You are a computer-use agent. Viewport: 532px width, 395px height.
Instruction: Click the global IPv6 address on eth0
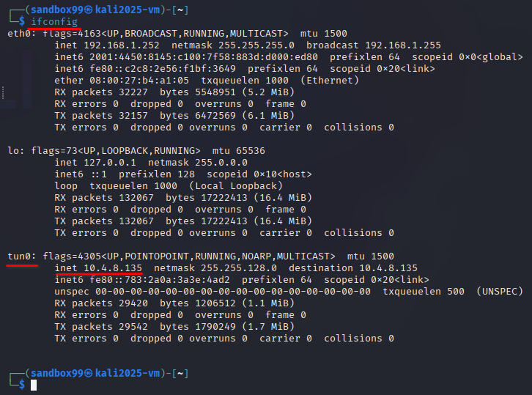point(204,57)
